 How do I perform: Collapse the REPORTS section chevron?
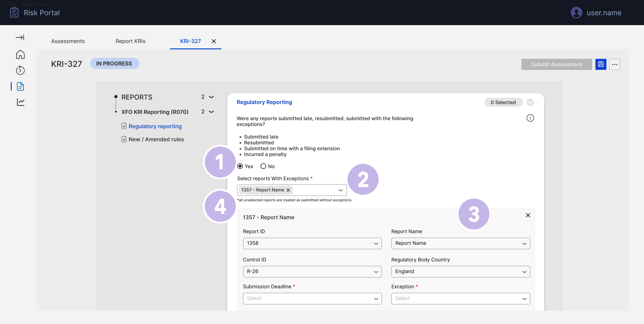211,97
